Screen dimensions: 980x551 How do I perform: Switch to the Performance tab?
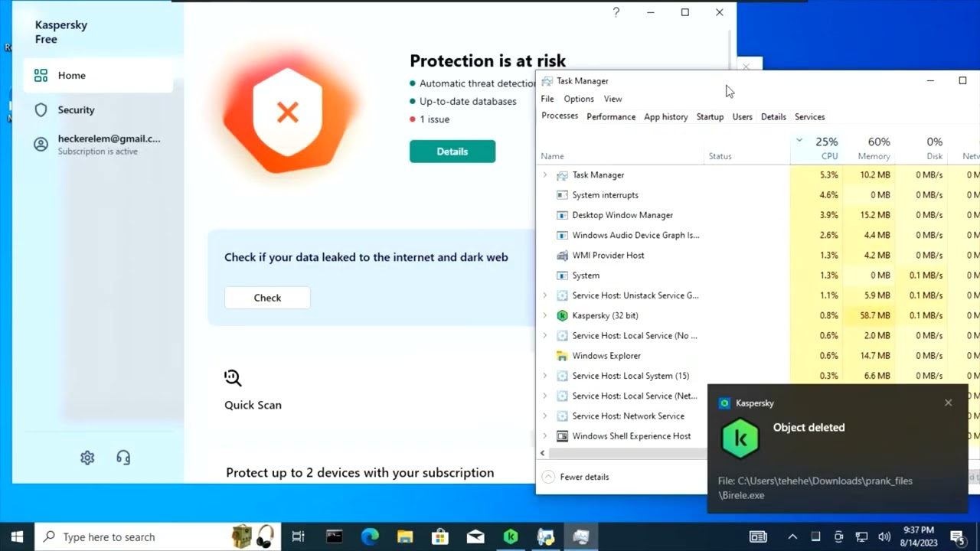click(611, 117)
